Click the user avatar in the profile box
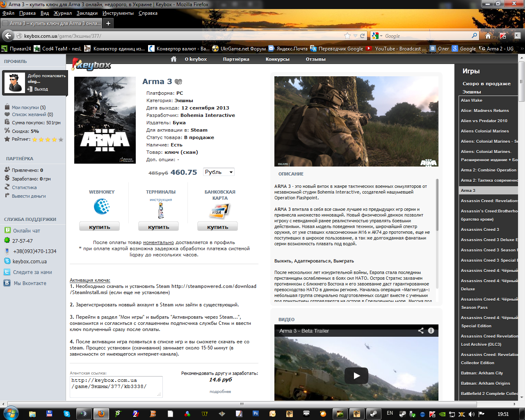Screen dimensions: 525x420 pos(15,82)
